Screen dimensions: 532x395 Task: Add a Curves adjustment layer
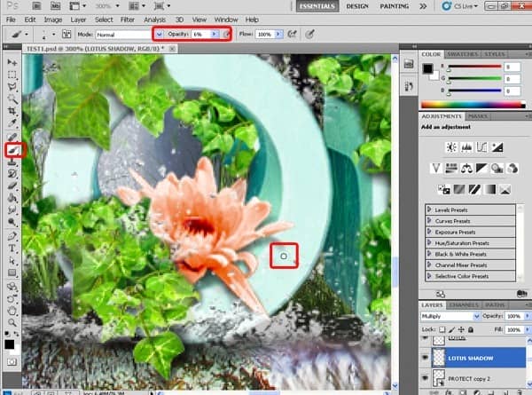coord(481,147)
